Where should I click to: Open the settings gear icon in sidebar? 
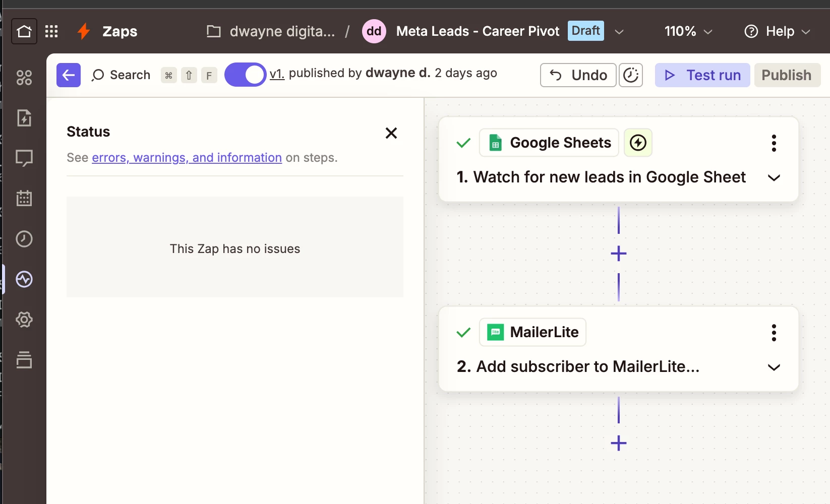point(24,320)
